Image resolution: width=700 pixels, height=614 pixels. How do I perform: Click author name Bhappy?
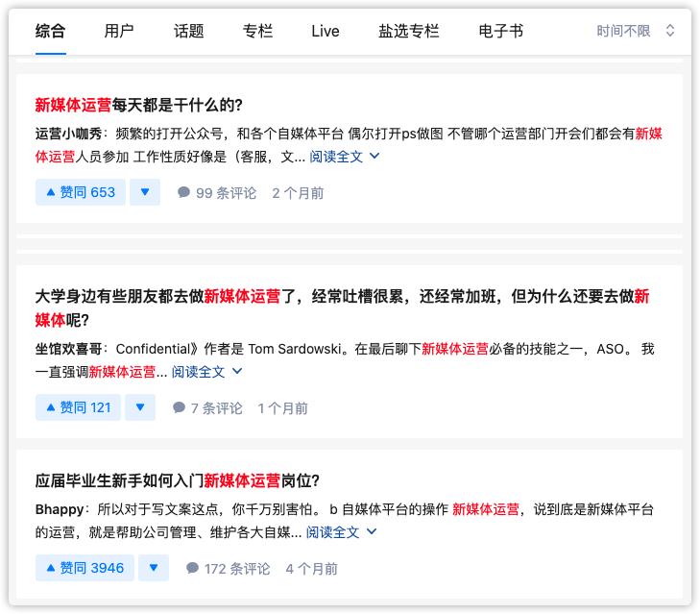(x=60, y=509)
